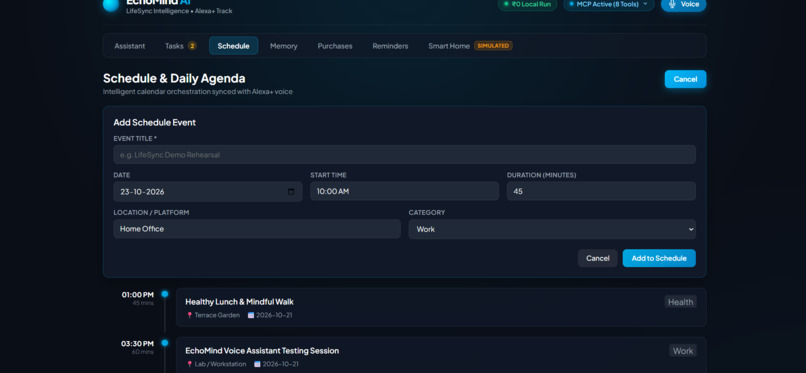806x373 pixels.
Task: Switch to the Assistant tab
Action: (x=130, y=46)
